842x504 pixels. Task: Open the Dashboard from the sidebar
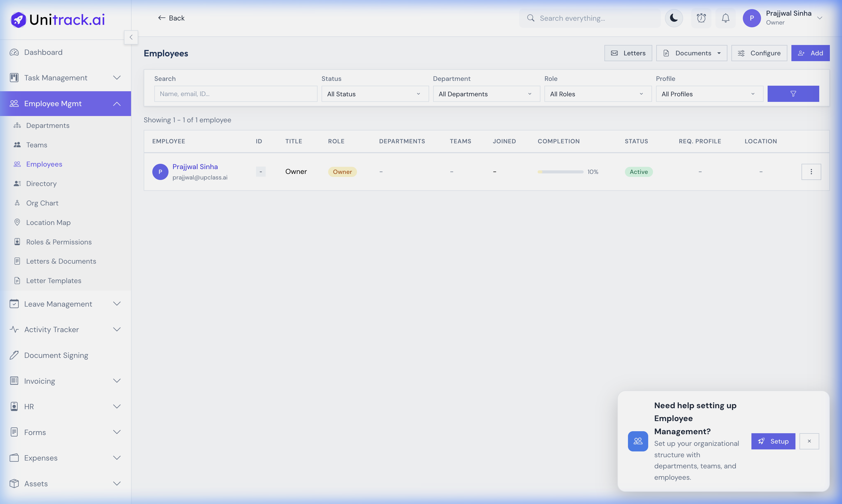click(43, 52)
